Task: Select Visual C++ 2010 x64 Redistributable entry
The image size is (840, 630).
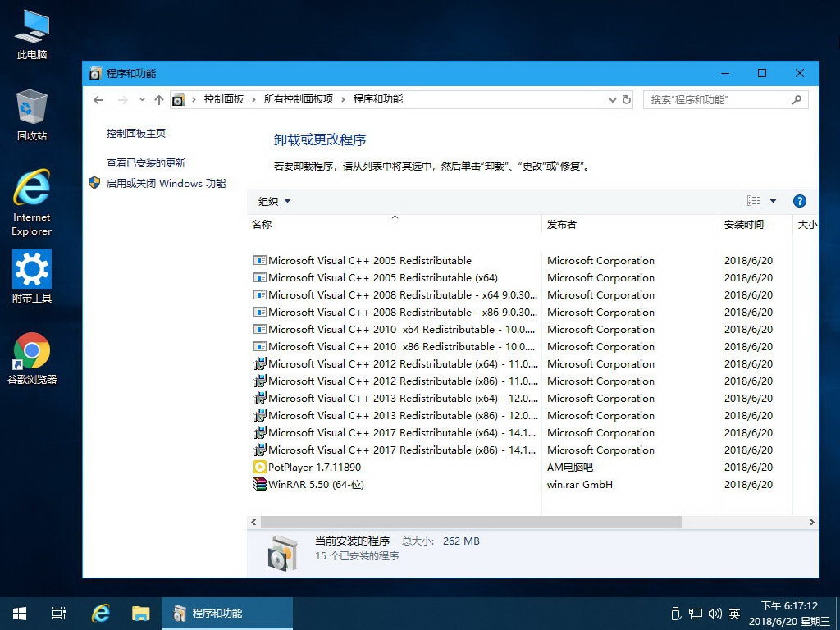Action: 395,330
